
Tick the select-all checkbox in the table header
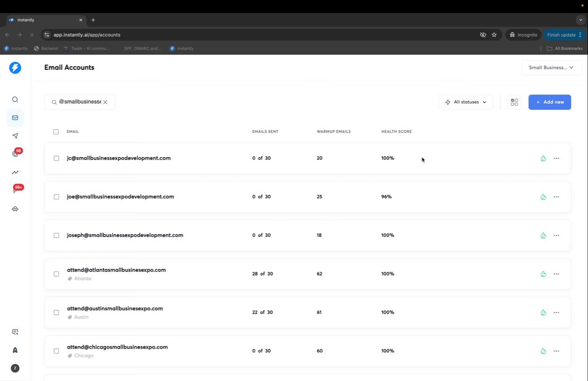pos(56,132)
